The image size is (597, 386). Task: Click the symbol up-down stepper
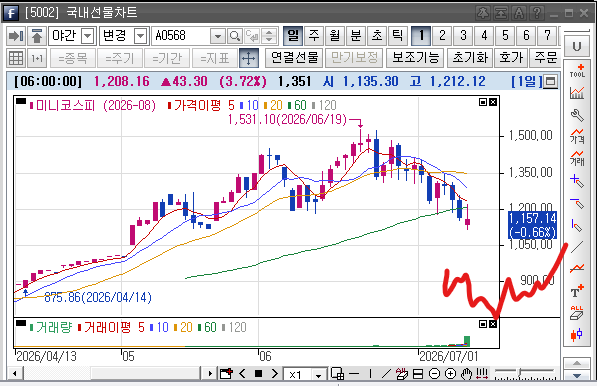269,36
